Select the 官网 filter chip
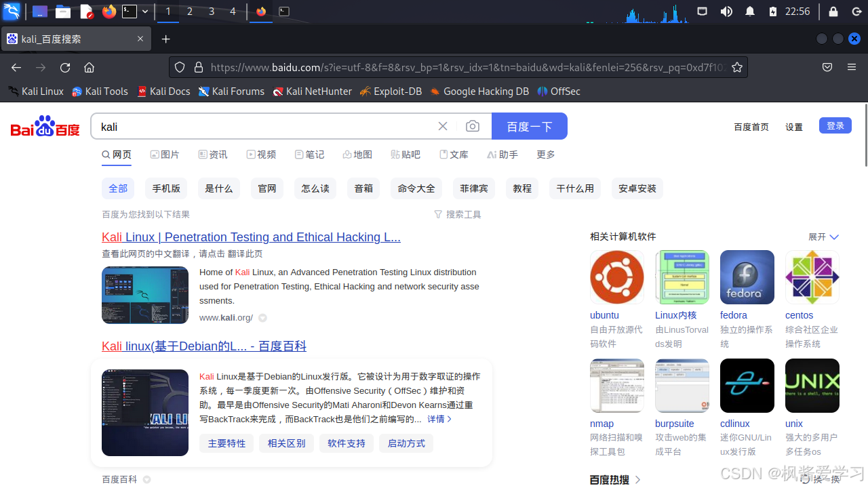Viewport: 868px width, 488px height. click(x=267, y=188)
